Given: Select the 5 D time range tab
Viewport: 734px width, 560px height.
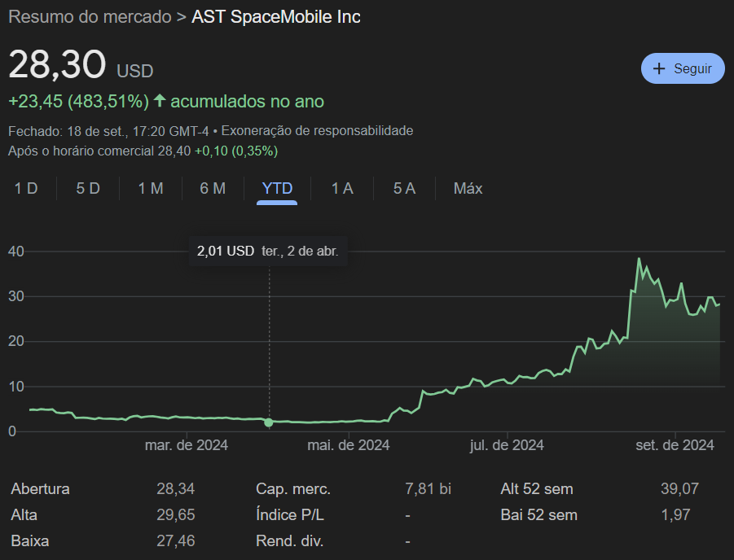Looking at the screenshot, I should pos(88,189).
